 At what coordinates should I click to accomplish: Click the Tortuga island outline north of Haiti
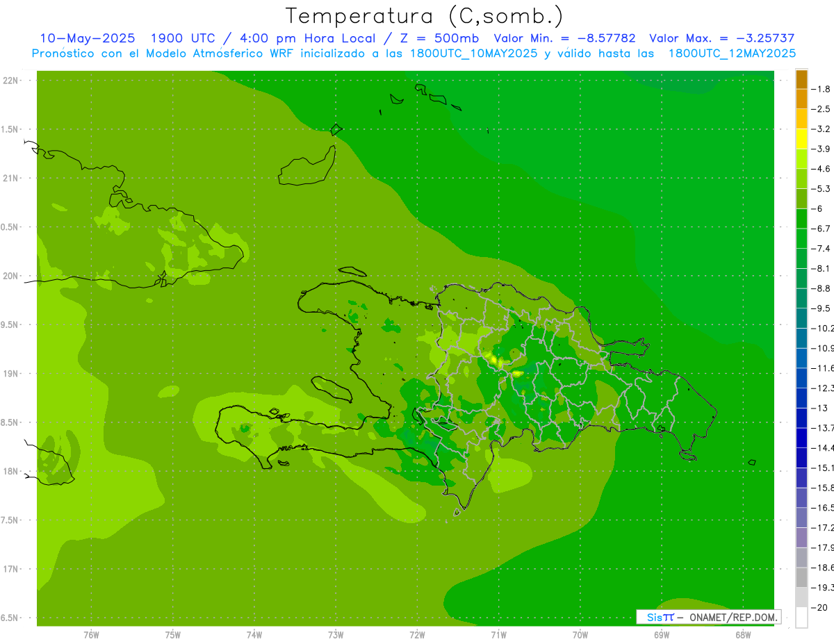pos(352,272)
